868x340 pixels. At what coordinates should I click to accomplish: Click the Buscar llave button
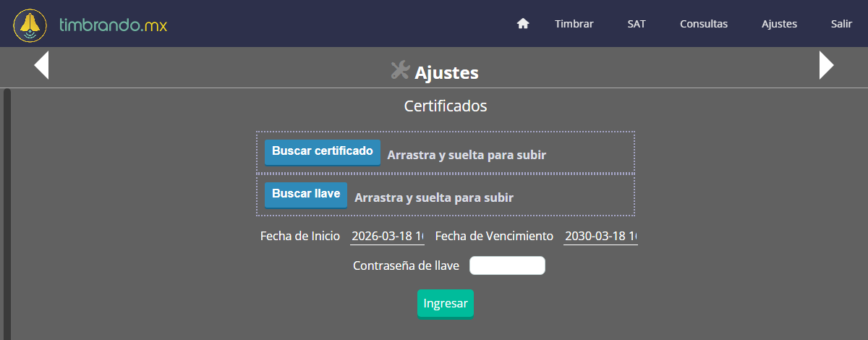(x=306, y=195)
